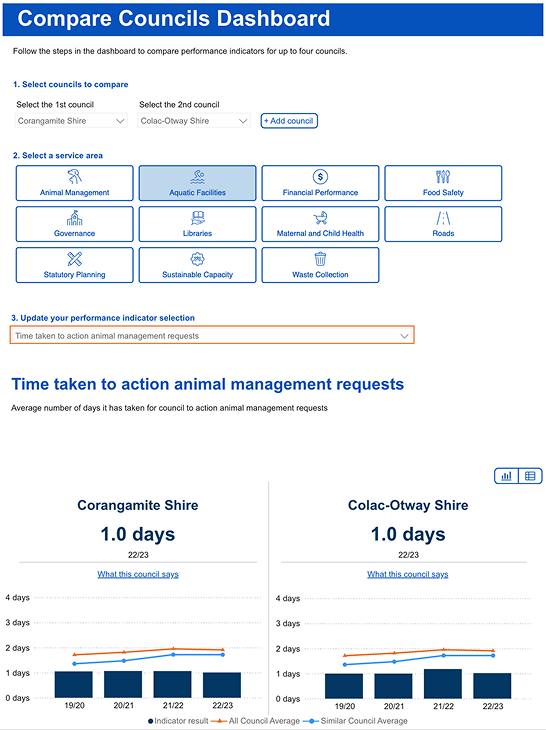The height and width of the screenshot is (730, 546).
Task: Click Colac-Otway Shire '1.0 days' result value
Action: [x=408, y=534]
